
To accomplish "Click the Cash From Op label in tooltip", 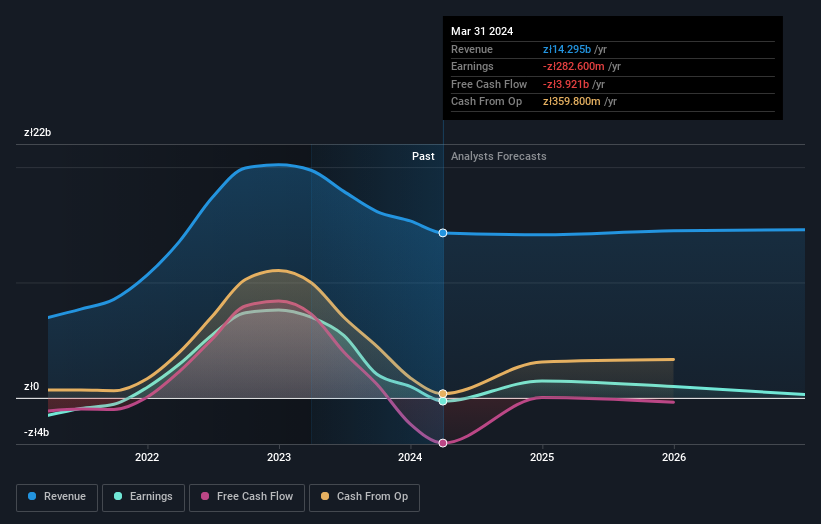I will click(x=486, y=102).
